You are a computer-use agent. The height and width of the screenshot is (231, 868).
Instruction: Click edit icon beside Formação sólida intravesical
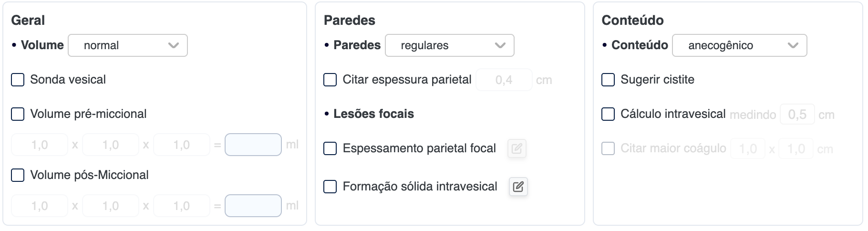[518, 187]
